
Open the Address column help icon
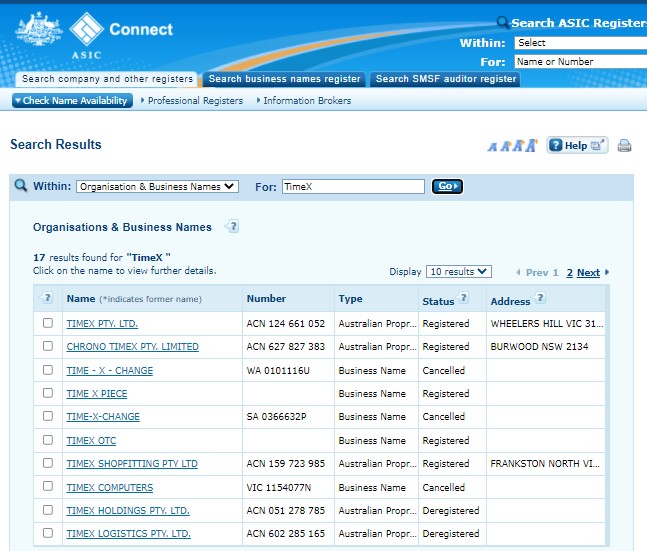540,298
